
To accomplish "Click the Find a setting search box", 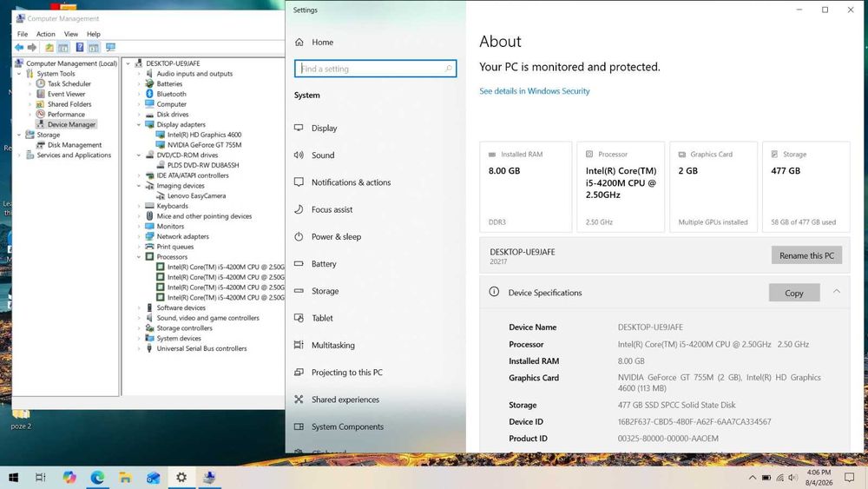I will 375,69.
